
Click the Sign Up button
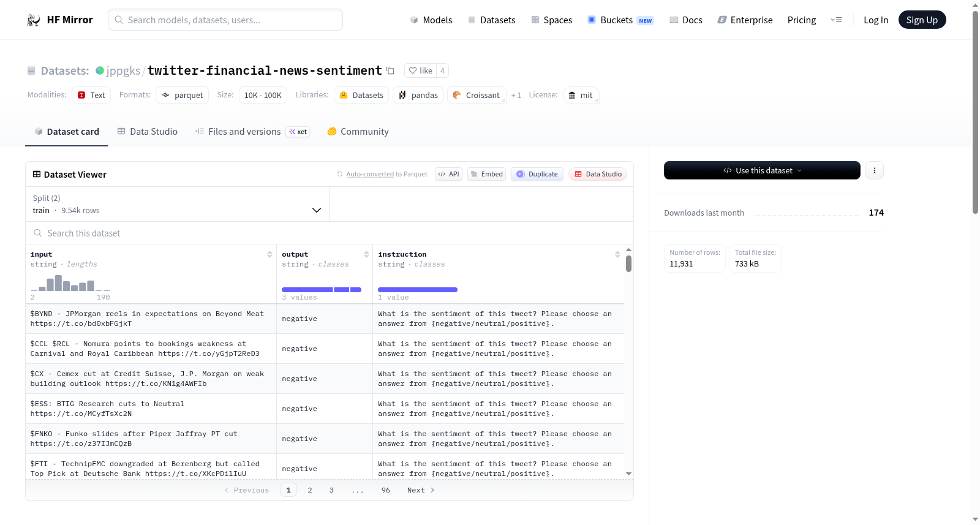click(x=922, y=20)
